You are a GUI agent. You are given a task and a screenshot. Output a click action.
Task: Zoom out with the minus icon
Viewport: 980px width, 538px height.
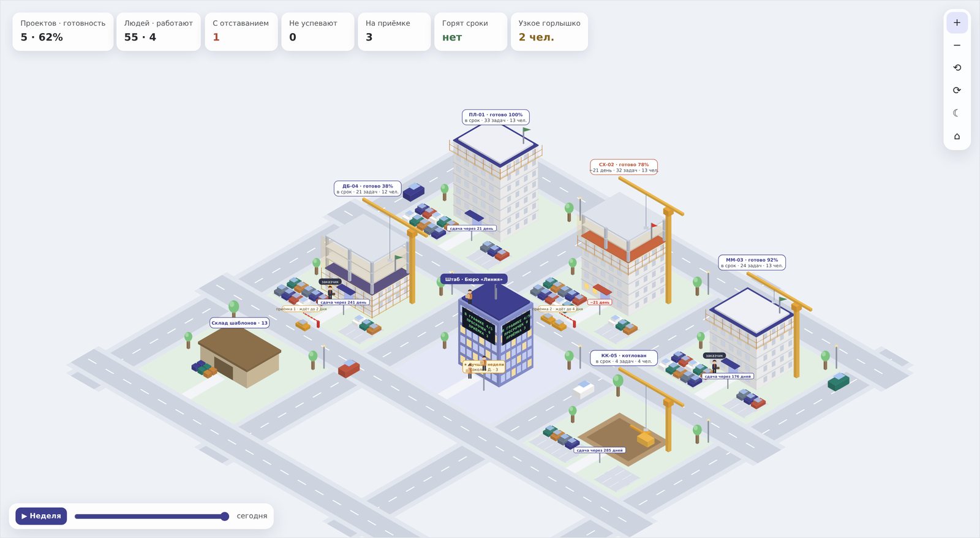[x=957, y=45]
